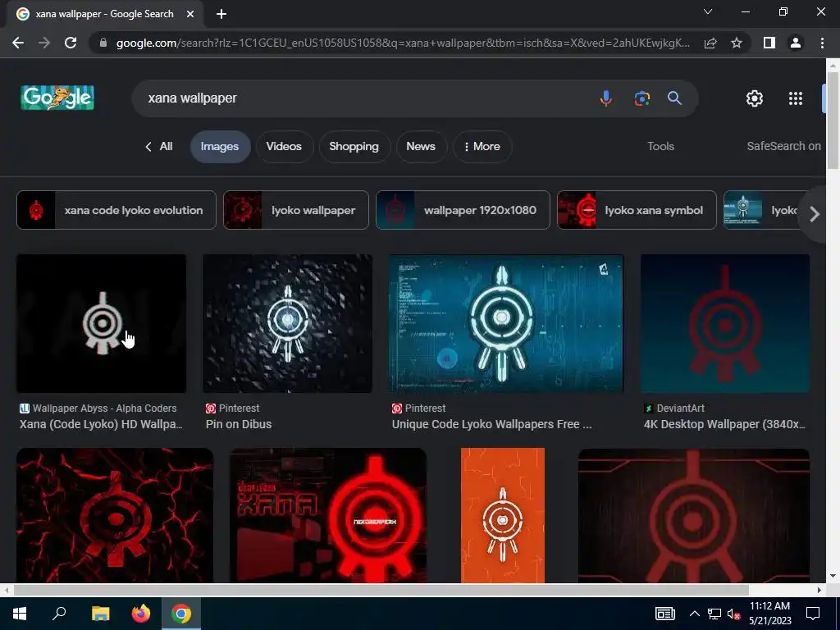Open the Google apps grid
The height and width of the screenshot is (630, 840).
pos(796,98)
